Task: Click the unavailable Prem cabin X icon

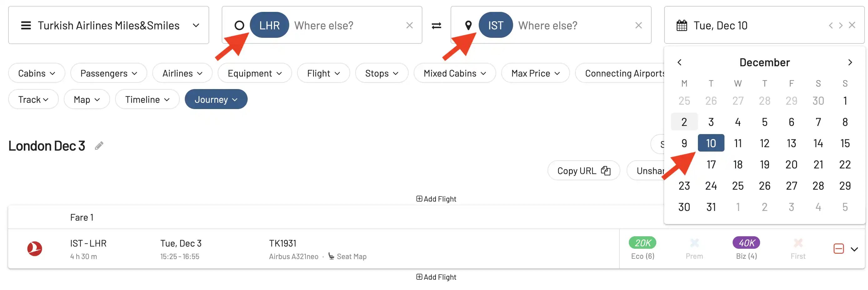Action: (x=694, y=243)
